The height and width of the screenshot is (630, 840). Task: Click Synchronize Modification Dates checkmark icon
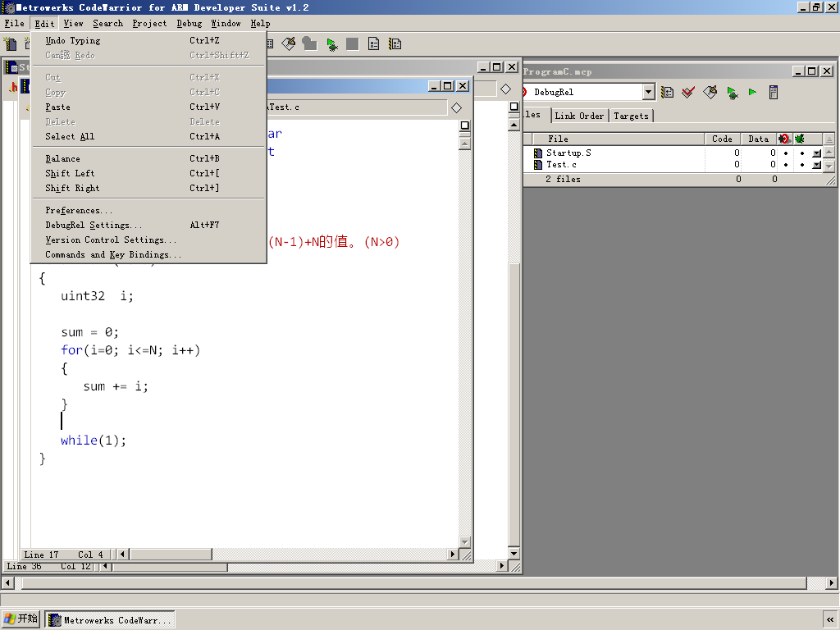point(688,92)
